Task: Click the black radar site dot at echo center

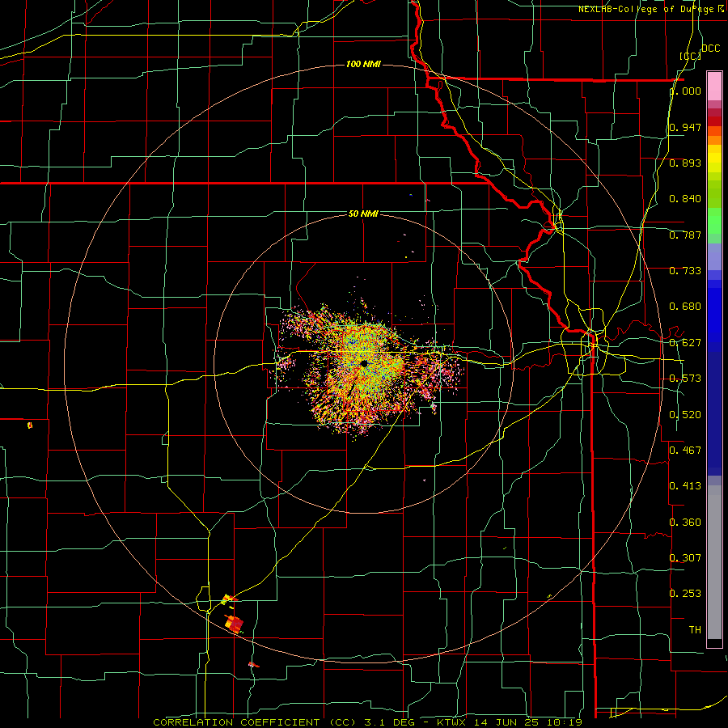Action: tap(363, 363)
